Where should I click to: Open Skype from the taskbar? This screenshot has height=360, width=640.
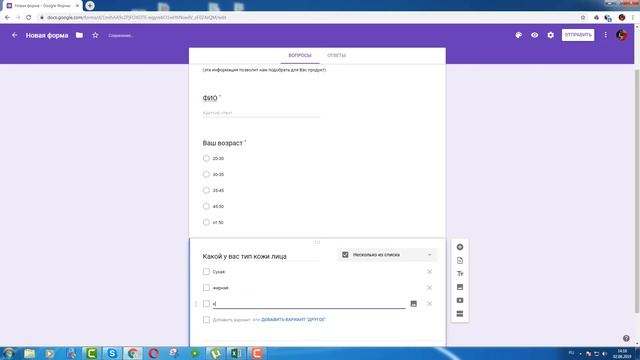pyautogui.click(x=112, y=353)
